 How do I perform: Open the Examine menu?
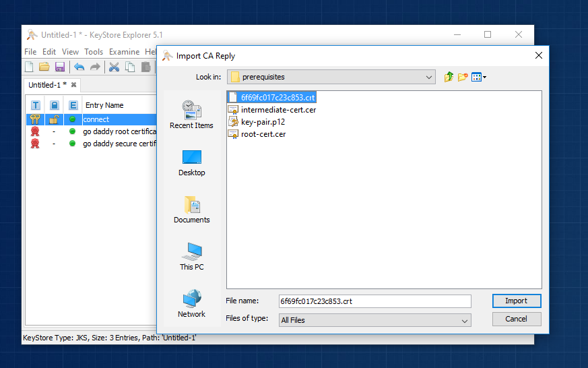pyautogui.click(x=124, y=52)
